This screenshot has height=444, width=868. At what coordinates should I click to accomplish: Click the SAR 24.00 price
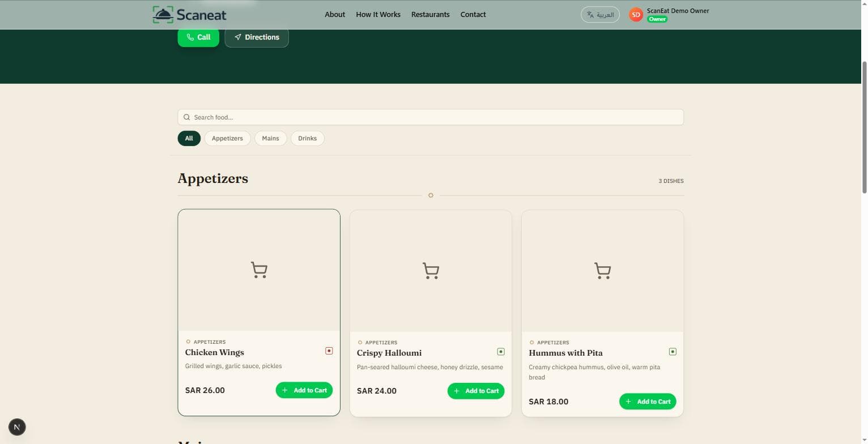[377, 391]
